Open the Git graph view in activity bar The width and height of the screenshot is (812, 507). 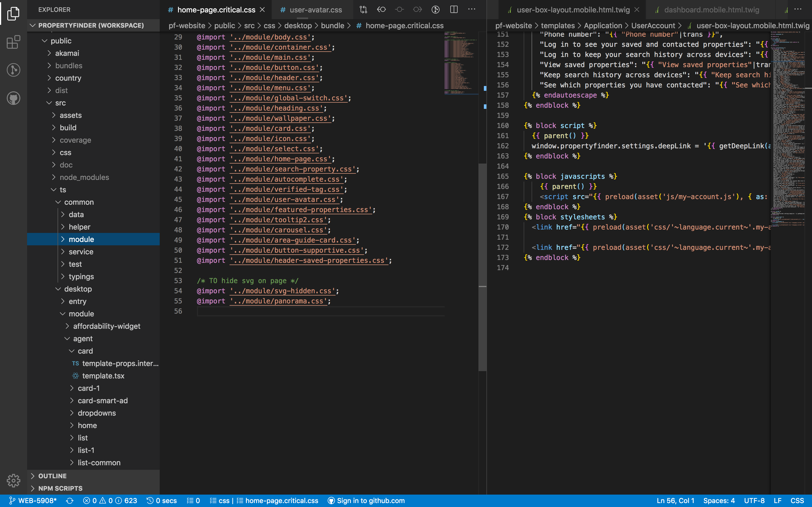pos(14,70)
